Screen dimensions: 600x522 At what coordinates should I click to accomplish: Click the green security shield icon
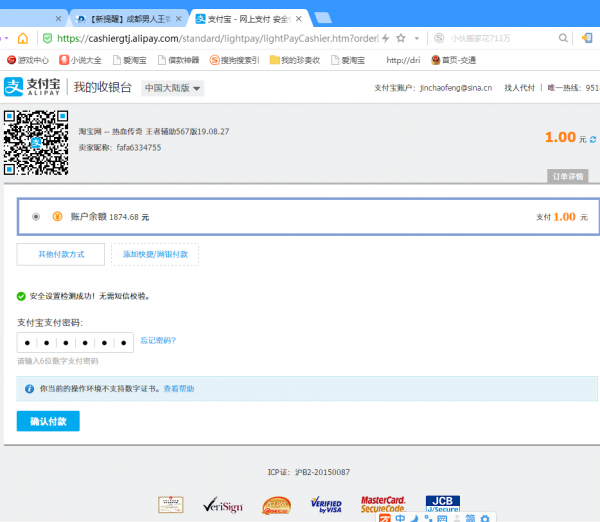tap(47, 38)
